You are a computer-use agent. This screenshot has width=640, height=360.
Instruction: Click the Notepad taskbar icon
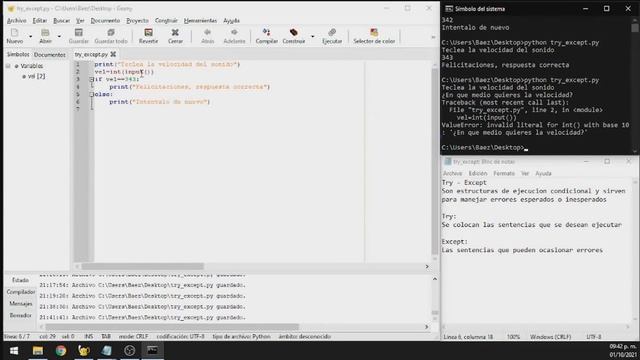click(107, 351)
